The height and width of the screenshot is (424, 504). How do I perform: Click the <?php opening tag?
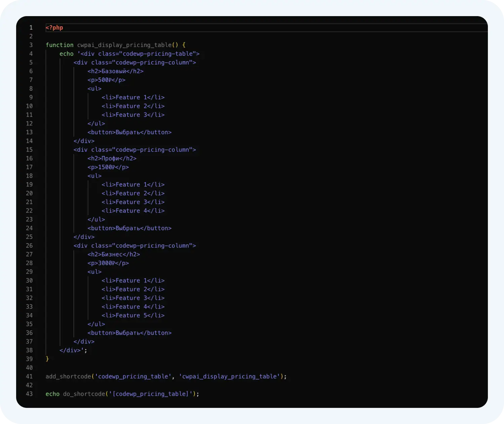54,28
